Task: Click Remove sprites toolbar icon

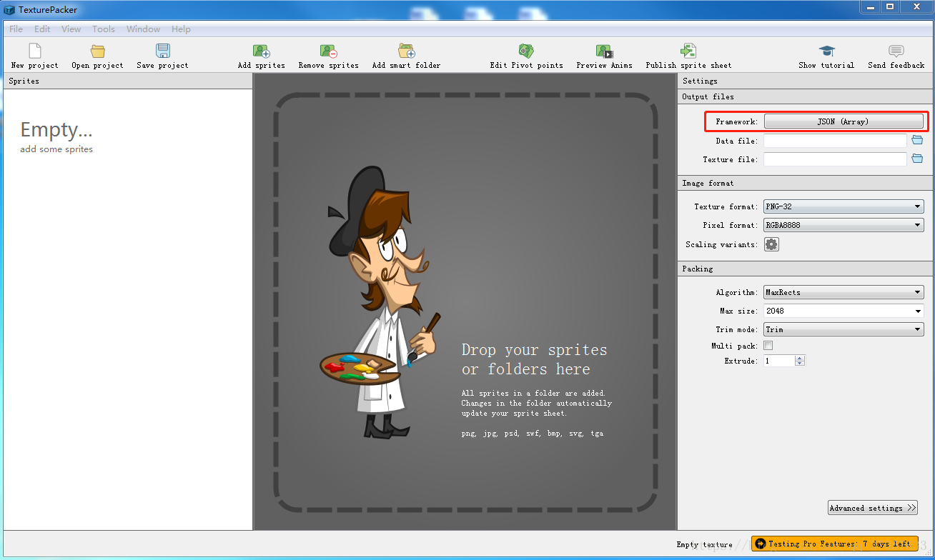Action: click(x=328, y=51)
